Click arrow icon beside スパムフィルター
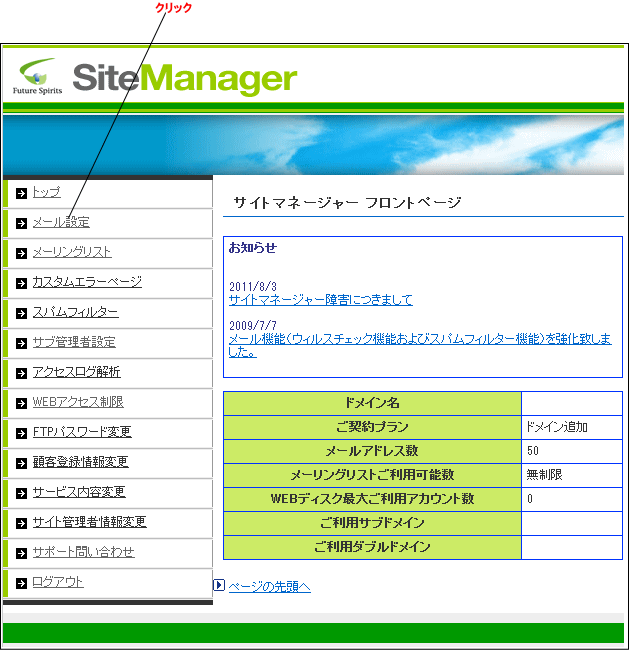 tap(21, 313)
